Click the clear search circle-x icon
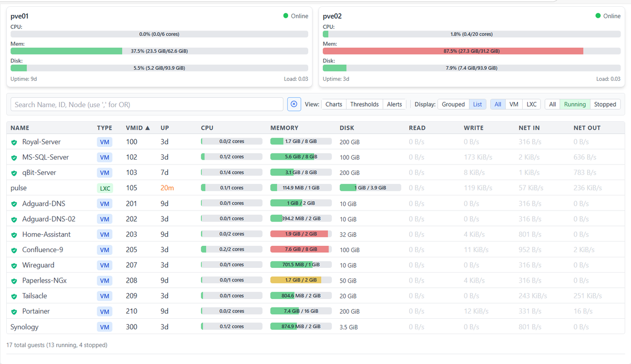 click(x=294, y=104)
